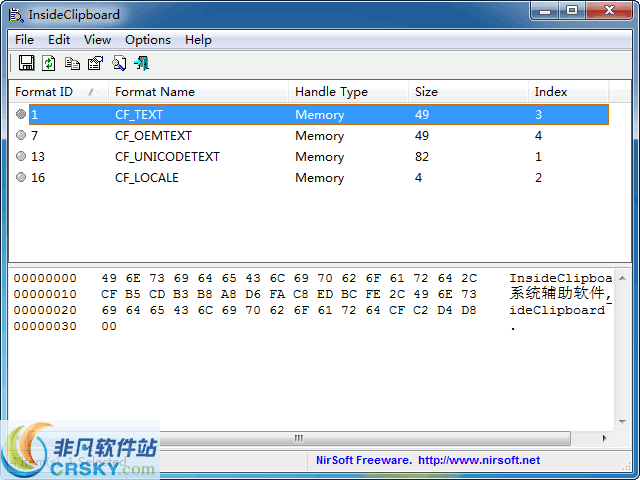Click Memory handle type of CF_UNICODETEXT row
The width and height of the screenshot is (640, 480).
pyautogui.click(x=320, y=157)
